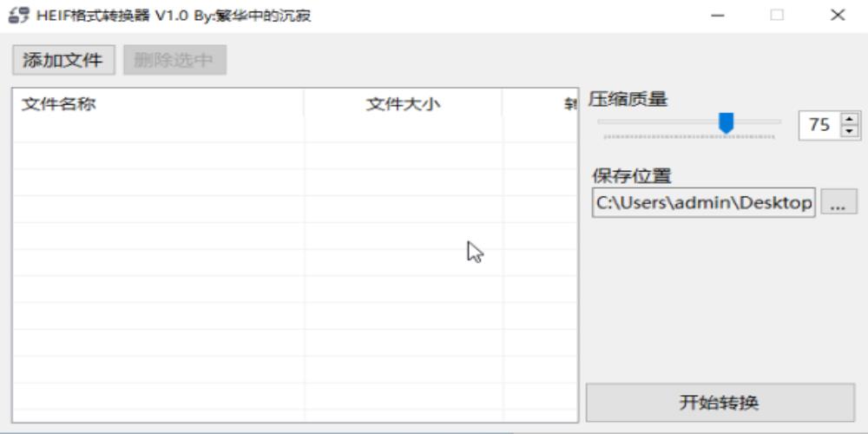This screenshot has height=434, width=868.
Task: Minimize the HEIF converter window
Action: click(x=718, y=16)
